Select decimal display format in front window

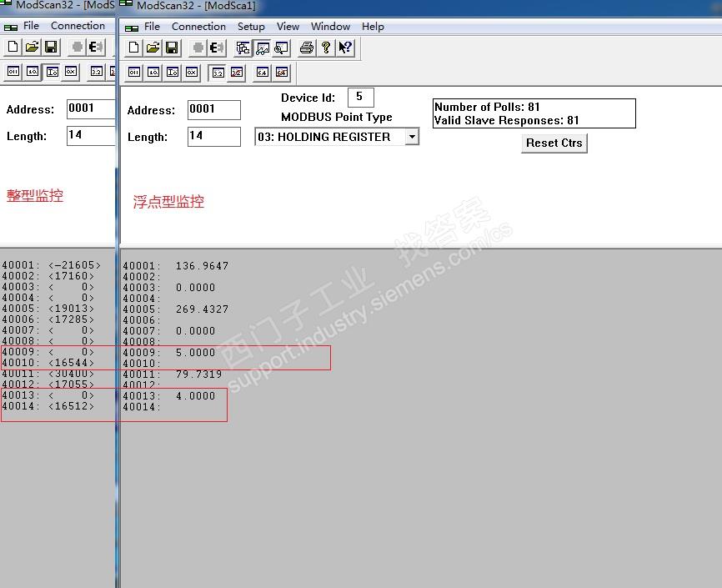(153, 73)
